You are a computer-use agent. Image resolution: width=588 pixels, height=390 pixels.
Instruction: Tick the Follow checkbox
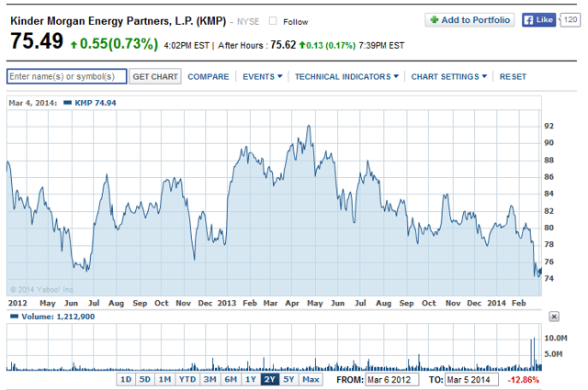point(273,21)
